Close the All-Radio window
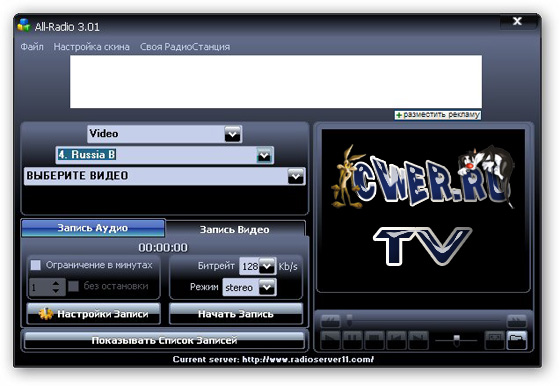 click(518, 21)
